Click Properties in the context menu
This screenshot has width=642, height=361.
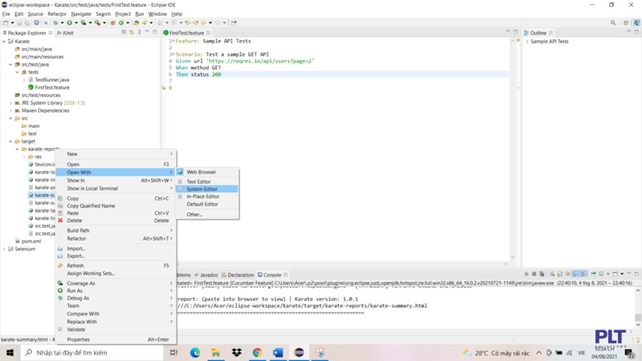(116, 340)
